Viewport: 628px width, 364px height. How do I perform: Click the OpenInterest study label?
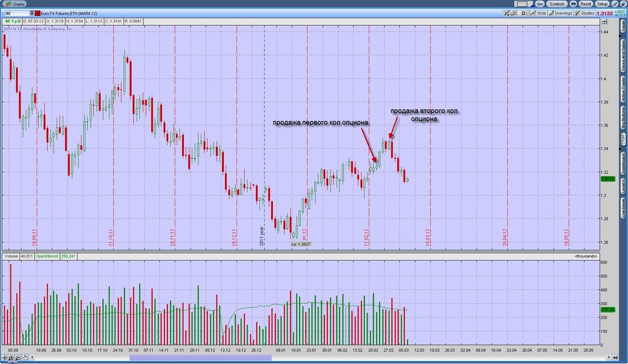[x=47, y=256]
